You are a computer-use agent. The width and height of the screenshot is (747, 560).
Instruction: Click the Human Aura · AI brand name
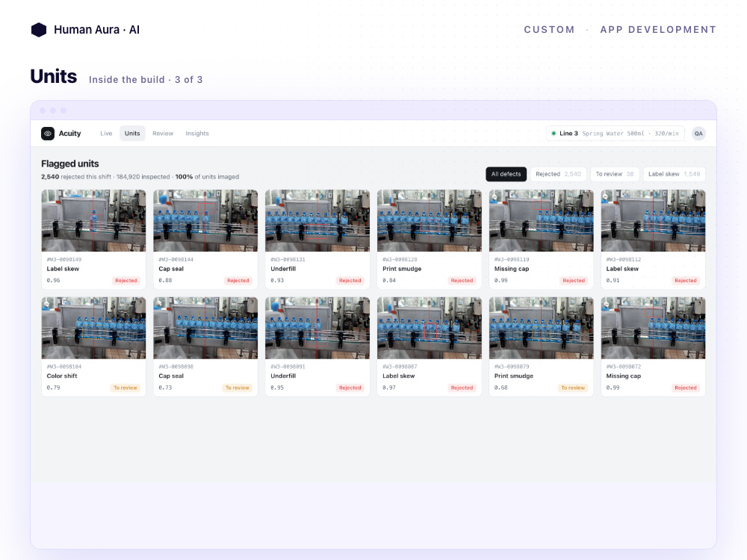tap(96, 30)
